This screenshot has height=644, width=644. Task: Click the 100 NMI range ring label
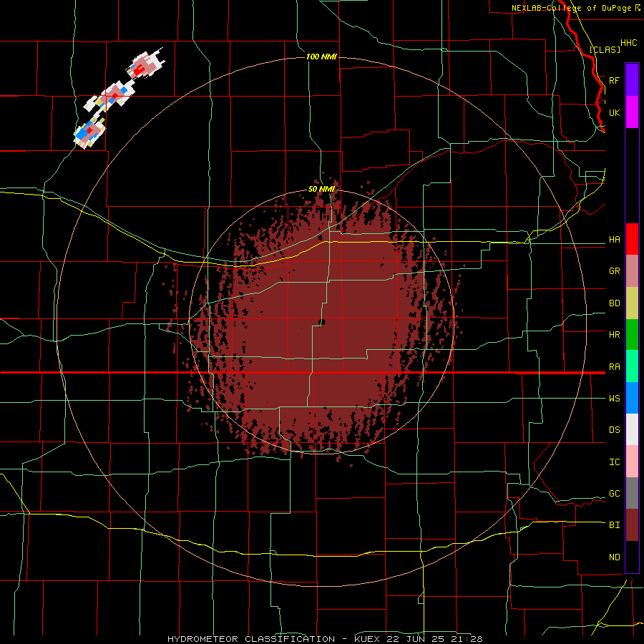click(x=321, y=57)
